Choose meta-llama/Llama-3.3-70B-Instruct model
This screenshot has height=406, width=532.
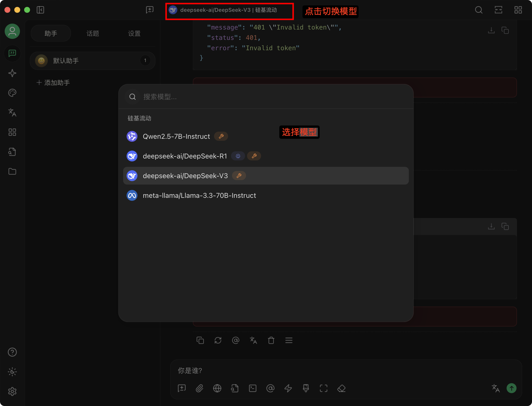(x=199, y=195)
